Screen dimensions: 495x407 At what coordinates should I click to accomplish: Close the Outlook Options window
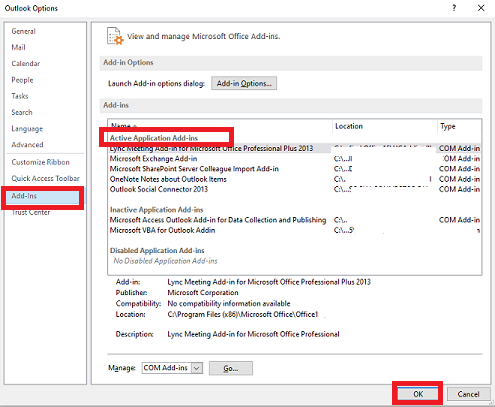(x=481, y=8)
